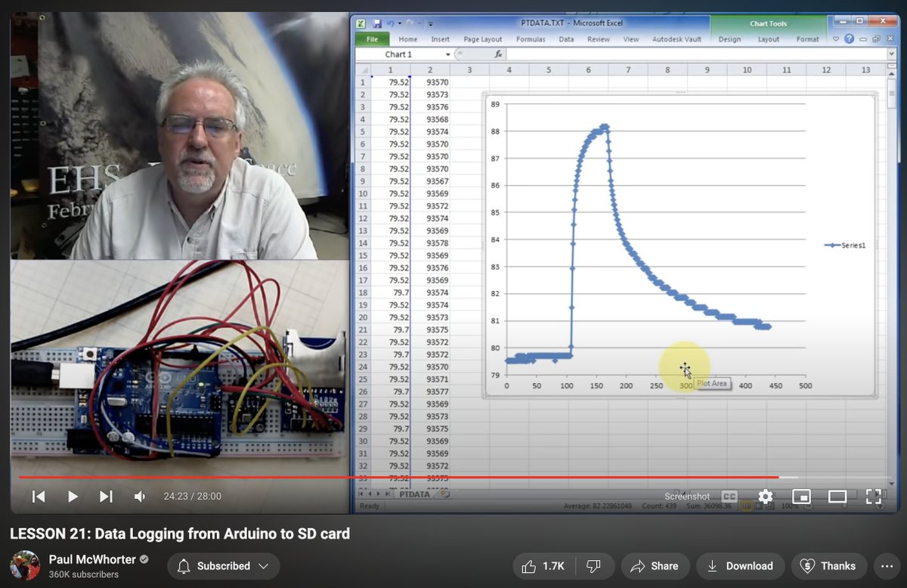Like the video with thumbs up
907x588 pixels.
tap(545, 566)
